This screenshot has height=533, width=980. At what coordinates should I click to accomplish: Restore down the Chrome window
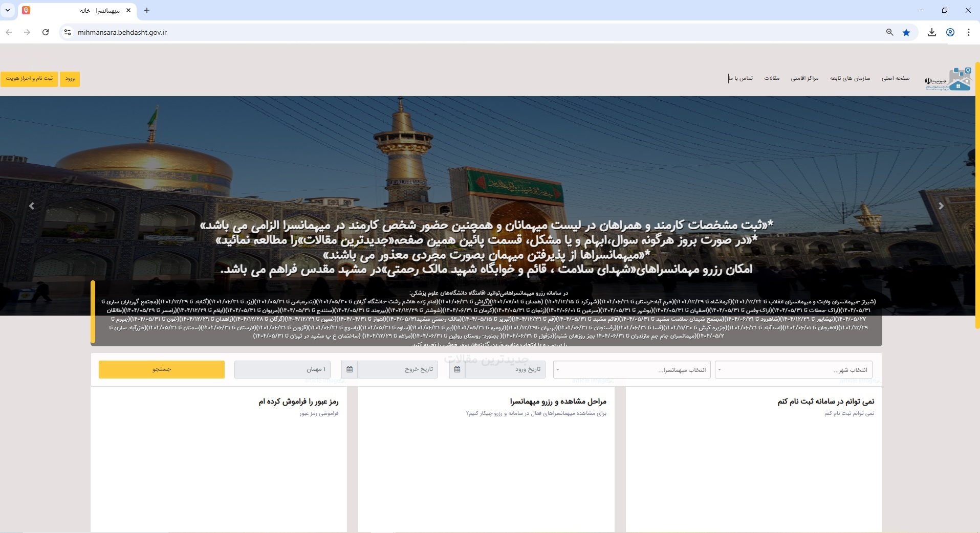pos(945,10)
